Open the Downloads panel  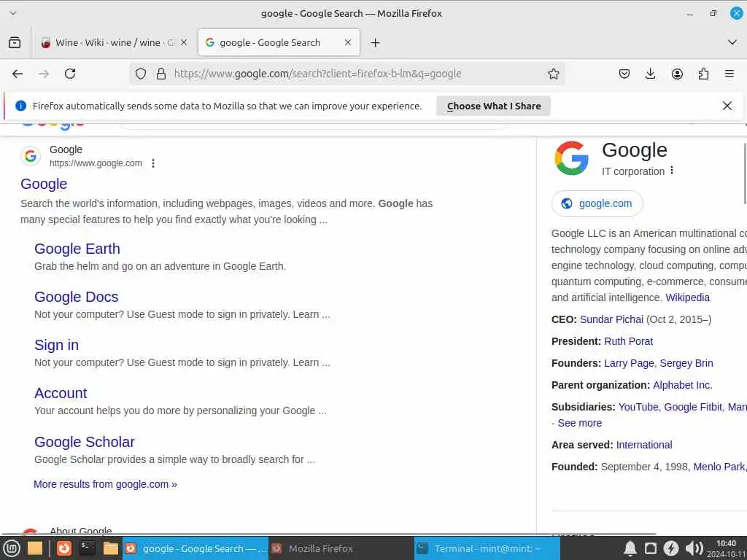pos(650,74)
